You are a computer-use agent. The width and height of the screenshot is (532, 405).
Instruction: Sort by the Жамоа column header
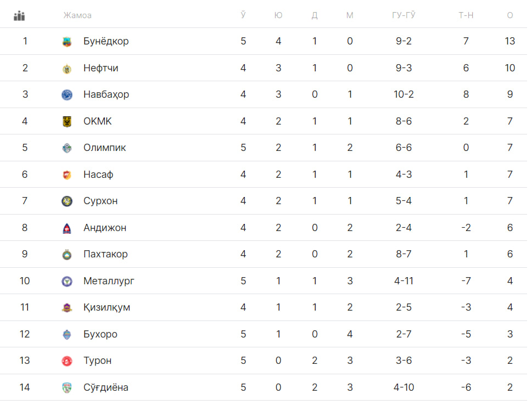tap(77, 15)
